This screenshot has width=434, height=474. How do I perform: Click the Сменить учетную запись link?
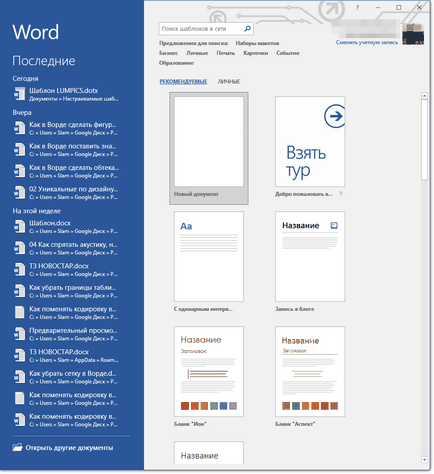pos(367,42)
